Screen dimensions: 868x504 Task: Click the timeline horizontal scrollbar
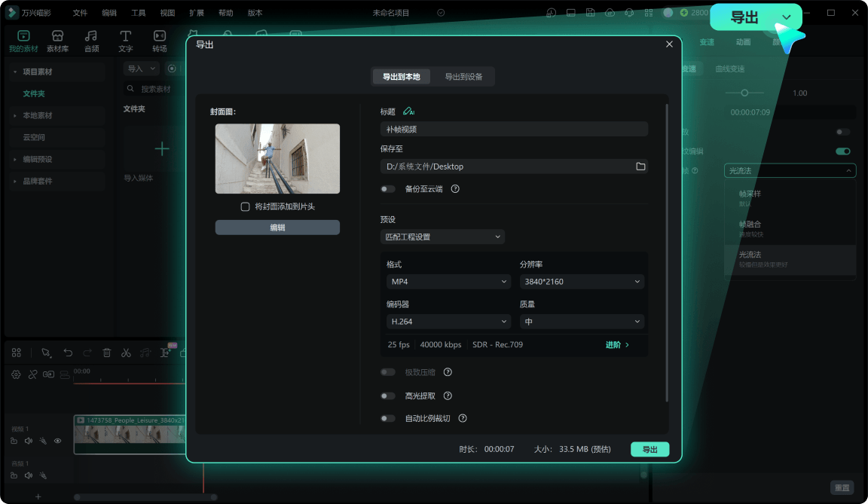[x=145, y=496]
